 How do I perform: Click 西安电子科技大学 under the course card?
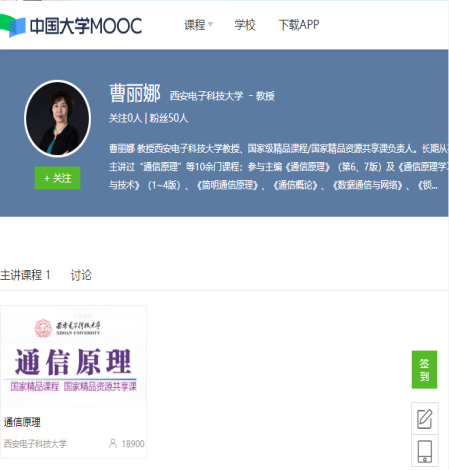coord(35,444)
